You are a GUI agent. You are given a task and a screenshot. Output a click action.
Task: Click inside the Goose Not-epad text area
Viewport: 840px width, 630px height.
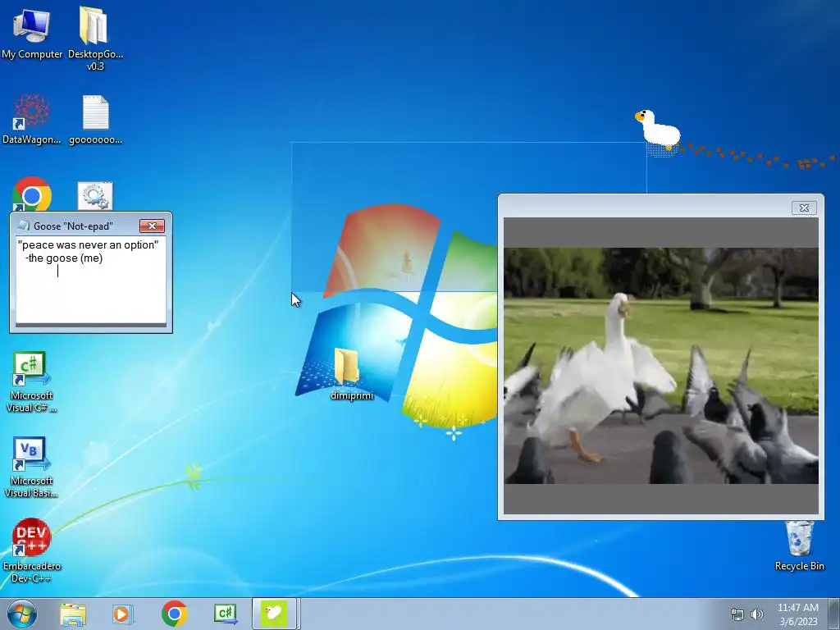pyautogui.click(x=90, y=280)
